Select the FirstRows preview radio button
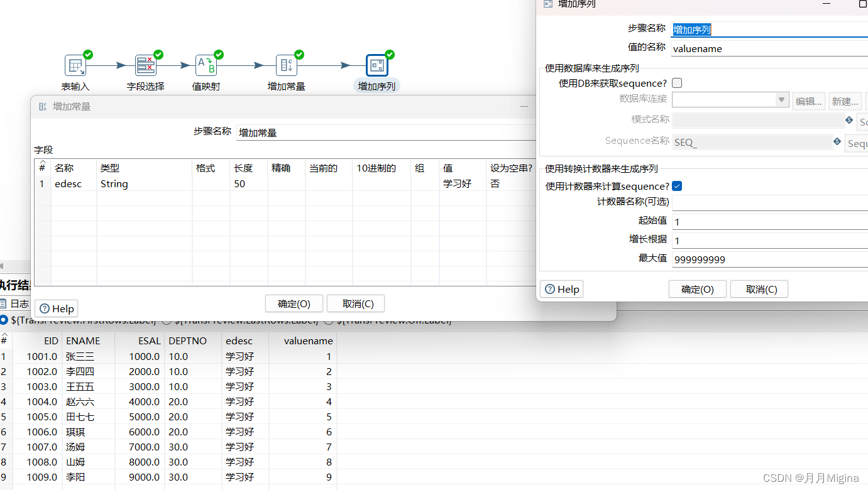868x490 pixels. point(4,320)
